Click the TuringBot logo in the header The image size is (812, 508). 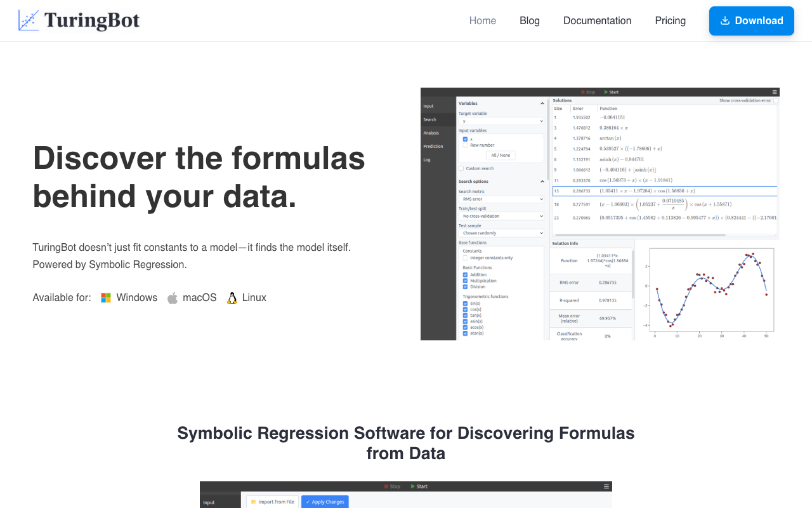pyautogui.click(x=79, y=21)
